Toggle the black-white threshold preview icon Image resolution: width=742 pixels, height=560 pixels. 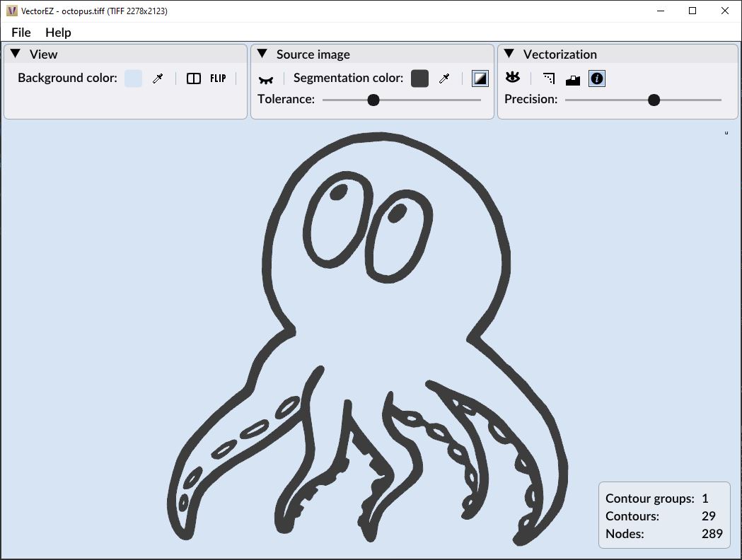(480, 78)
